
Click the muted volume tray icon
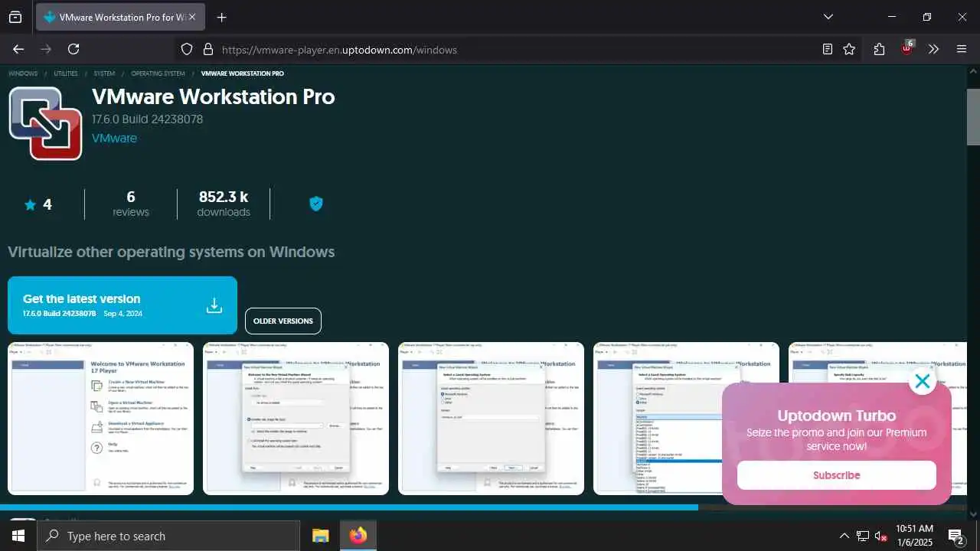pos(880,536)
